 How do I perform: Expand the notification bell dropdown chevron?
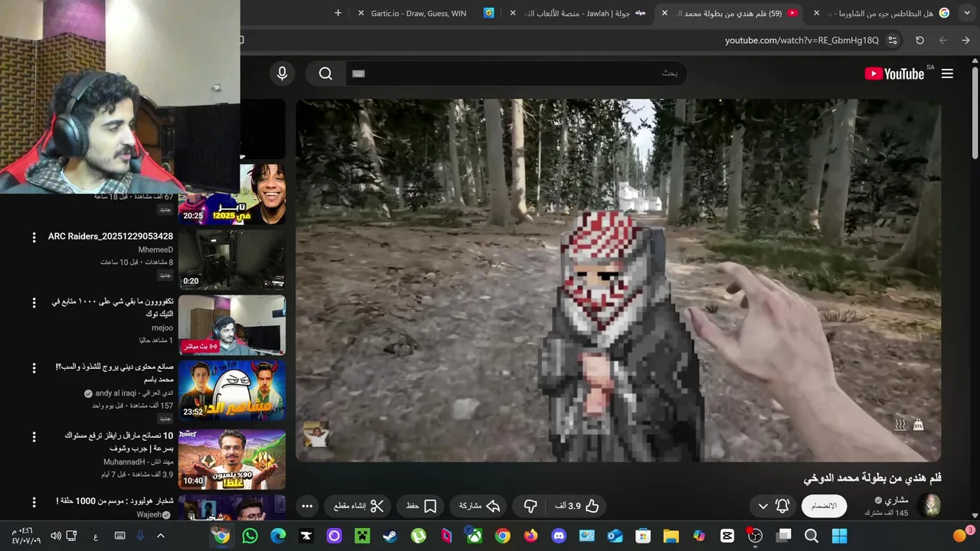(763, 506)
